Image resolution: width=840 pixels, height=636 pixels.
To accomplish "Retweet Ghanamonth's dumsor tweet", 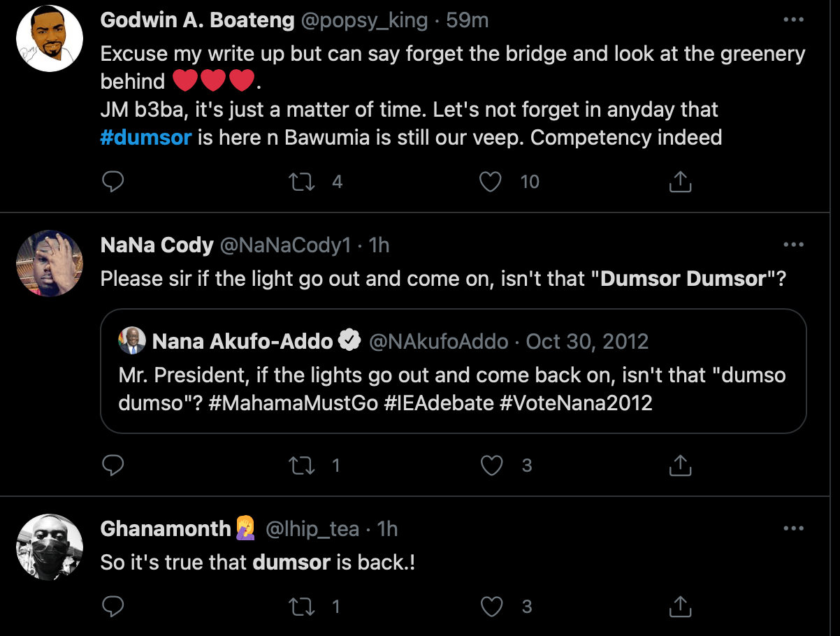I will (x=301, y=607).
